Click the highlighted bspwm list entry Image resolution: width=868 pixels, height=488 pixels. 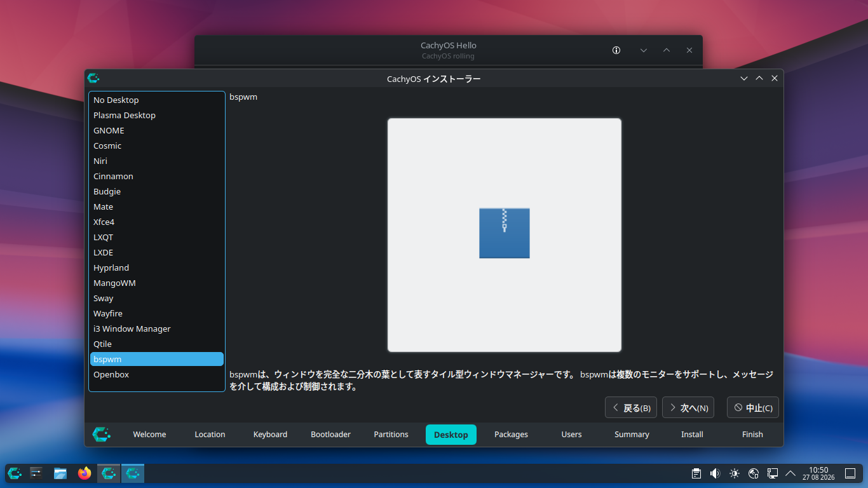pos(157,359)
